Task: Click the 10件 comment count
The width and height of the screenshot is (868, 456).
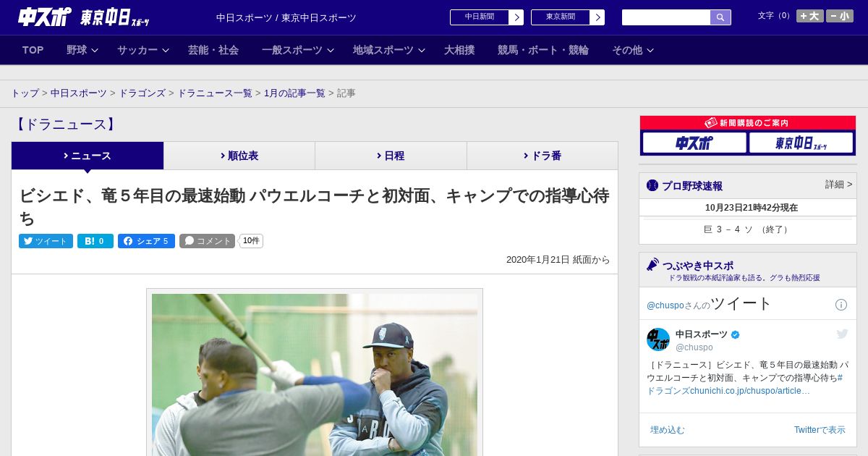Action: (x=251, y=241)
